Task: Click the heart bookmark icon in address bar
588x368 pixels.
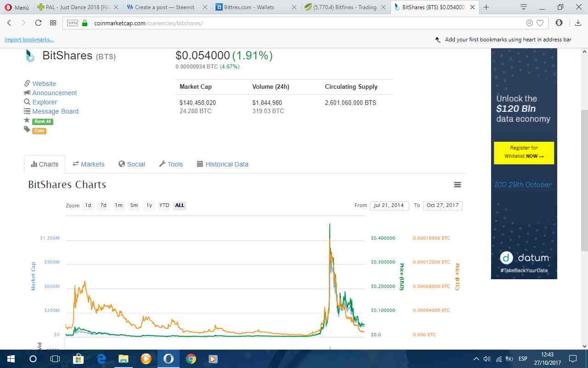Action: pos(540,23)
